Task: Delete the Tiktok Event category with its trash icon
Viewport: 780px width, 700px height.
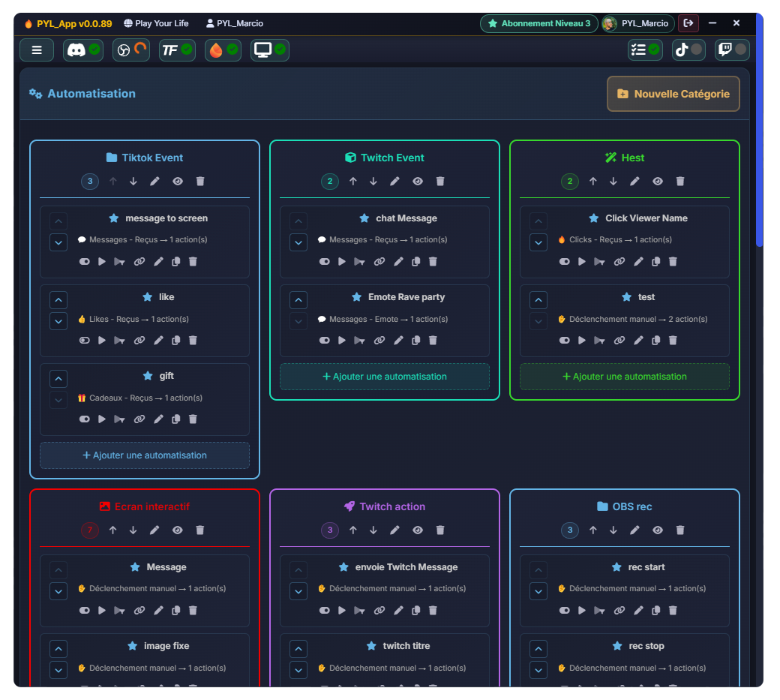Action: coord(199,181)
